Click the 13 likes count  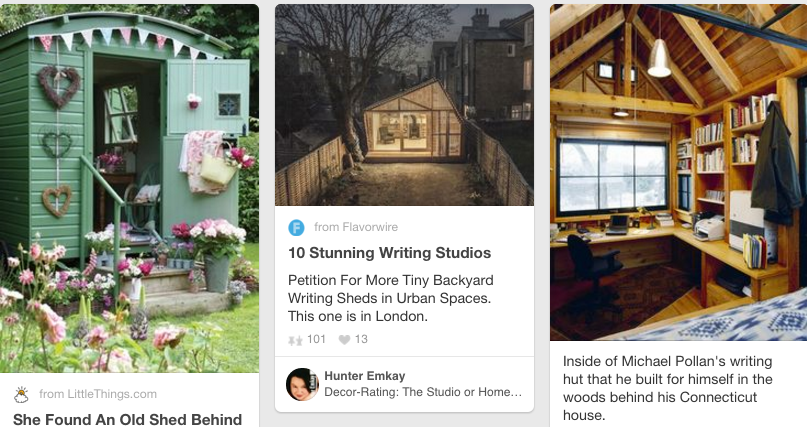click(x=361, y=340)
